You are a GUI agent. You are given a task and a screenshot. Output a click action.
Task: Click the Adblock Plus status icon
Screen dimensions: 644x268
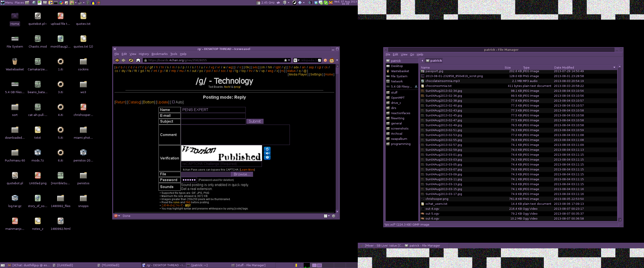[116, 216]
